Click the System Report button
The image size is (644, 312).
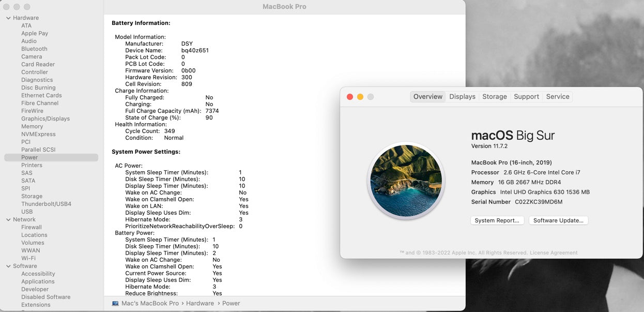497,220
